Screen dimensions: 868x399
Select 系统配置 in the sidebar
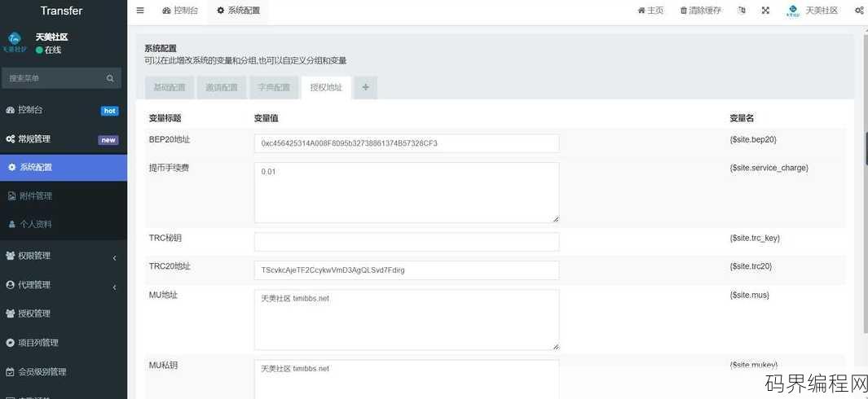pos(64,167)
